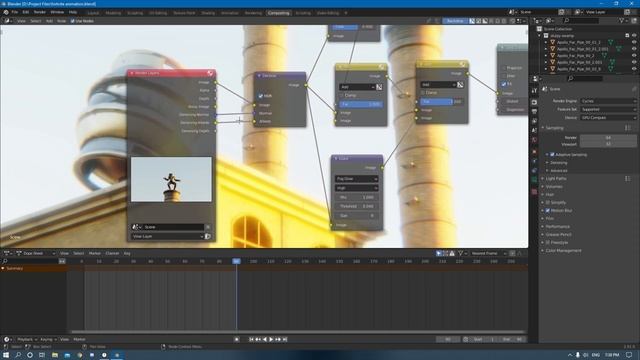Open Render Engine Cycles dropdown

point(608,101)
